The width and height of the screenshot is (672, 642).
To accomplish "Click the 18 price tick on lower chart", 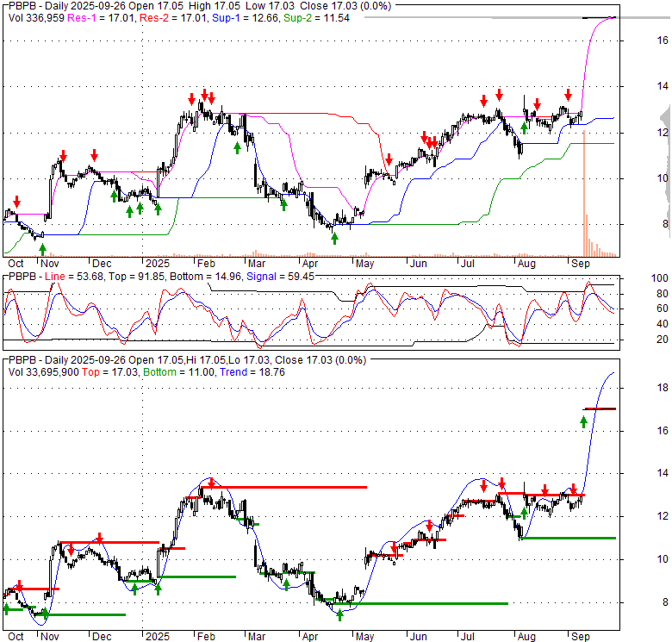I will pyautogui.click(x=663, y=388).
